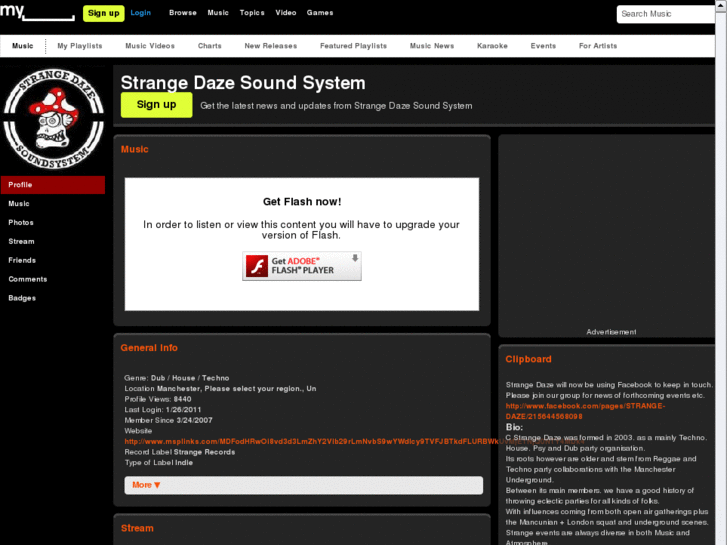Image resolution: width=727 pixels, height=545 pixels.
Task: Click 'Genre: Dub / House / Techno' line
Action: [177, 378]
